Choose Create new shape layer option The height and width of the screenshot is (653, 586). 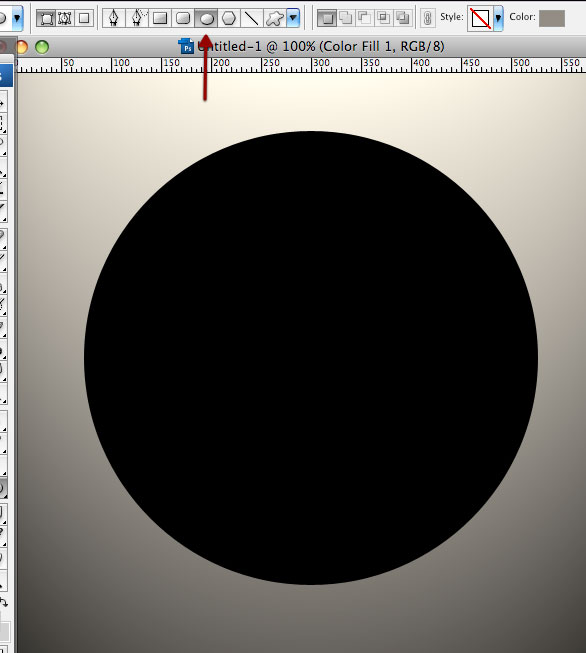[x=327, y=18]
